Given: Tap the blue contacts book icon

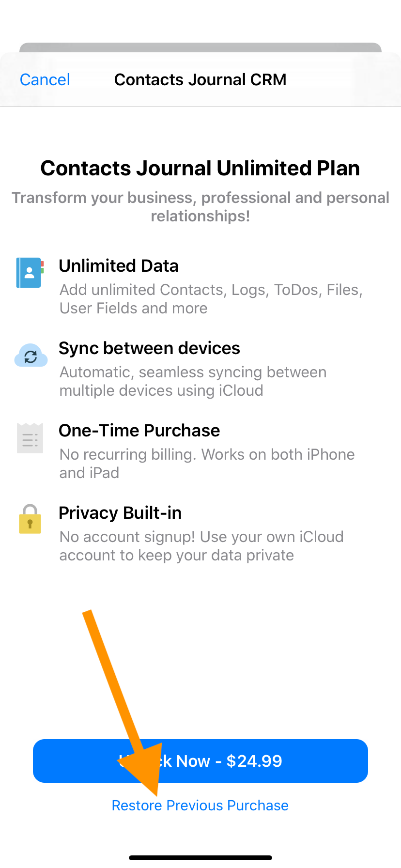Looking at the screenshot, I should 30,273.
